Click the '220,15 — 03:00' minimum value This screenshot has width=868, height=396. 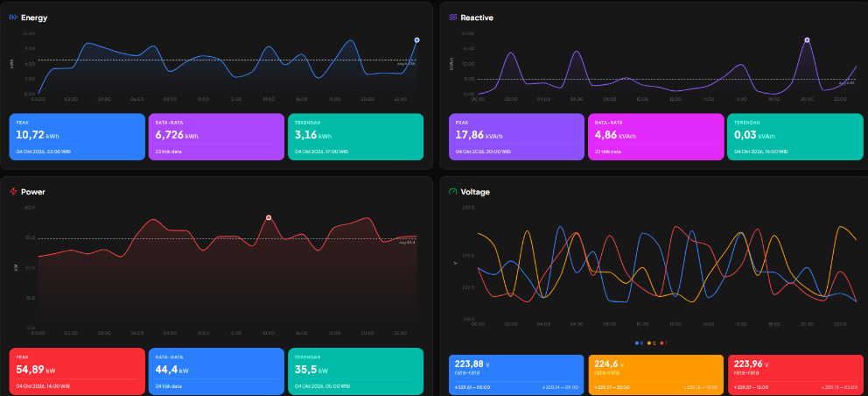click(x=840, y=386)
